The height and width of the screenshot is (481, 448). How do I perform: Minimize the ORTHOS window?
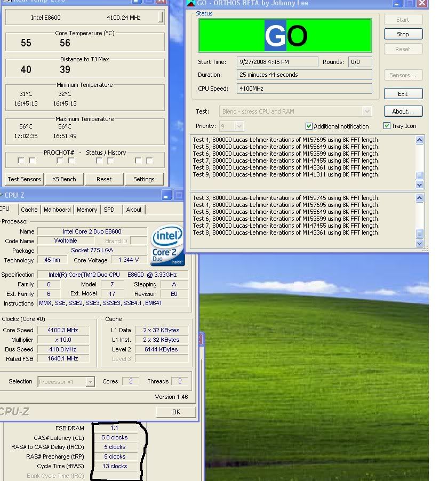point(397,3)
